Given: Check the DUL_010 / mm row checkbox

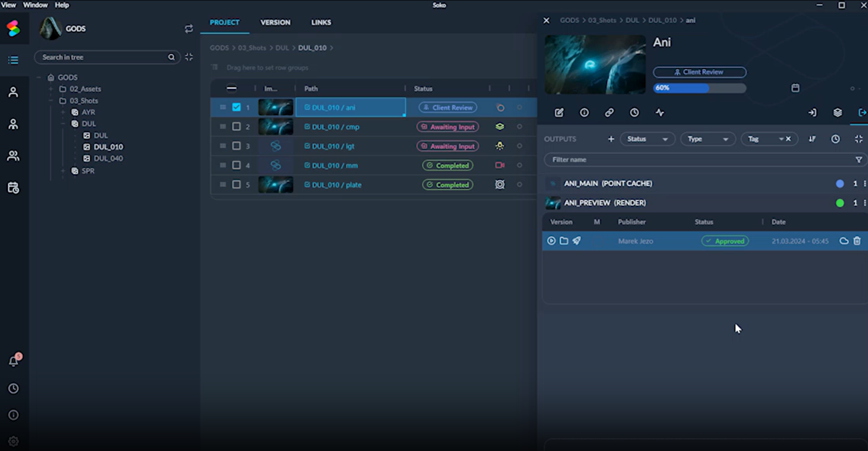Looking at the screenshot, I should click(236, 165).
